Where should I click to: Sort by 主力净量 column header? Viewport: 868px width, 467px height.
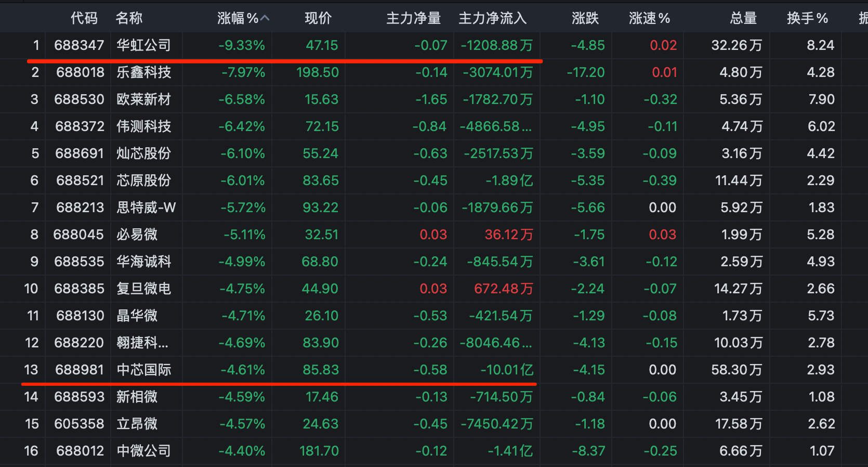click(414, 18)
